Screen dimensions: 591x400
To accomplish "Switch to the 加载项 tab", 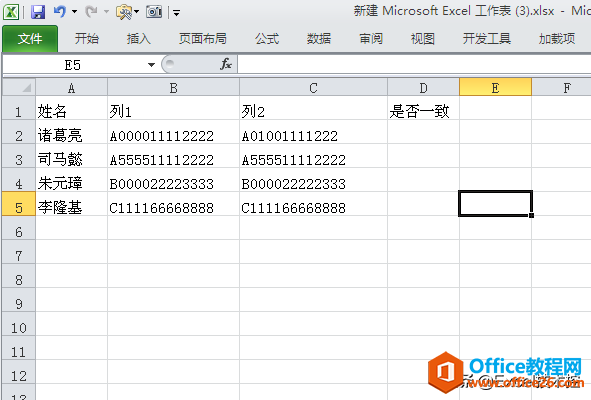I will pos(557,38).
